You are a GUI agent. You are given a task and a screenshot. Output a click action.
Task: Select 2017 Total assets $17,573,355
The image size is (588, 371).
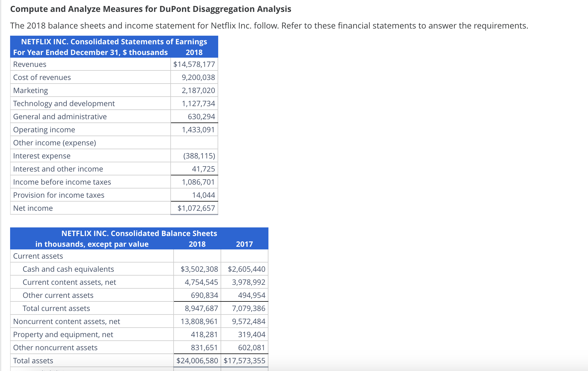[x=244, y=361]
